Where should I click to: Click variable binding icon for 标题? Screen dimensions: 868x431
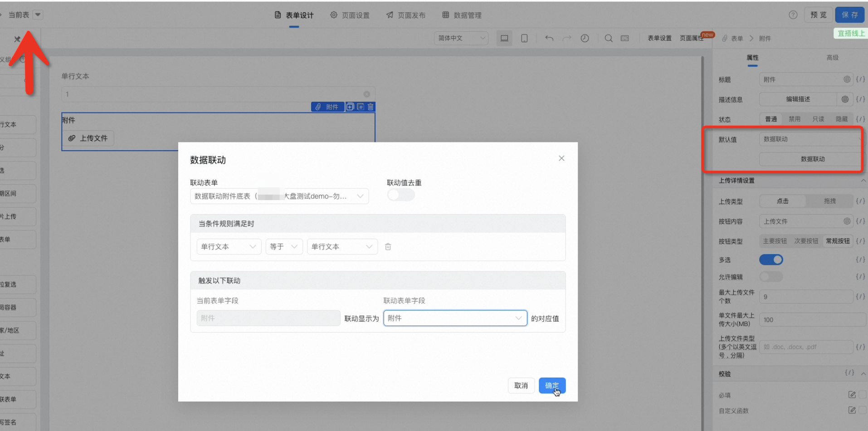click(x=860, y=79)
